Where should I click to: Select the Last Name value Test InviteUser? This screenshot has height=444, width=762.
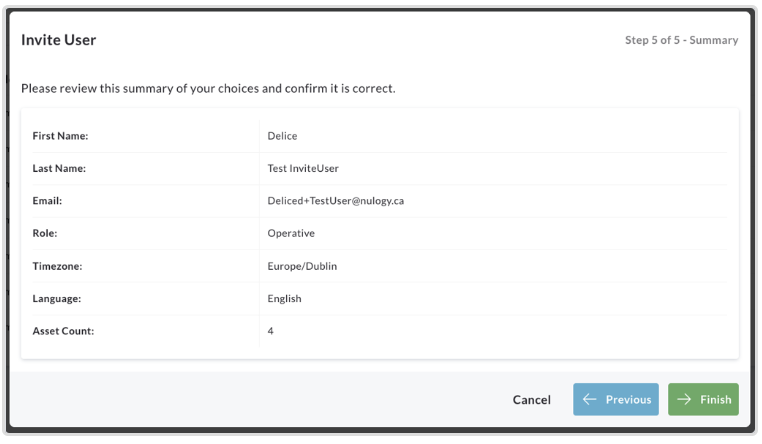(303, 169)
